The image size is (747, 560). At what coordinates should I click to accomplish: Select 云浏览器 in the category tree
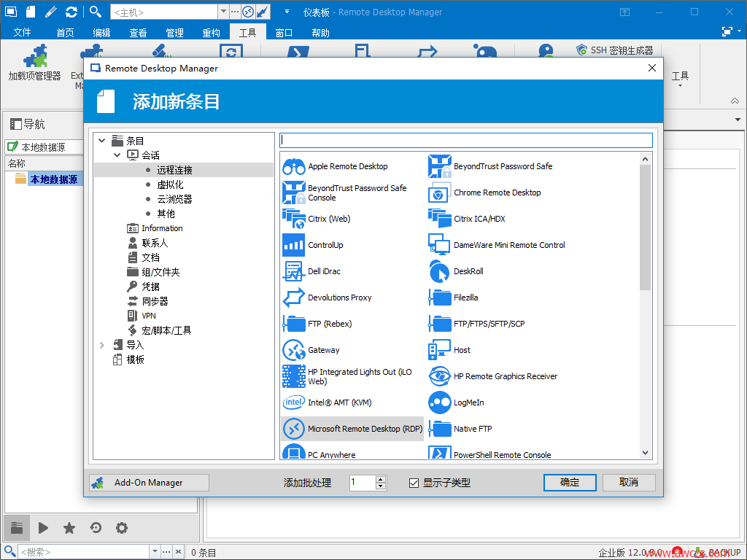pos(174,199)
